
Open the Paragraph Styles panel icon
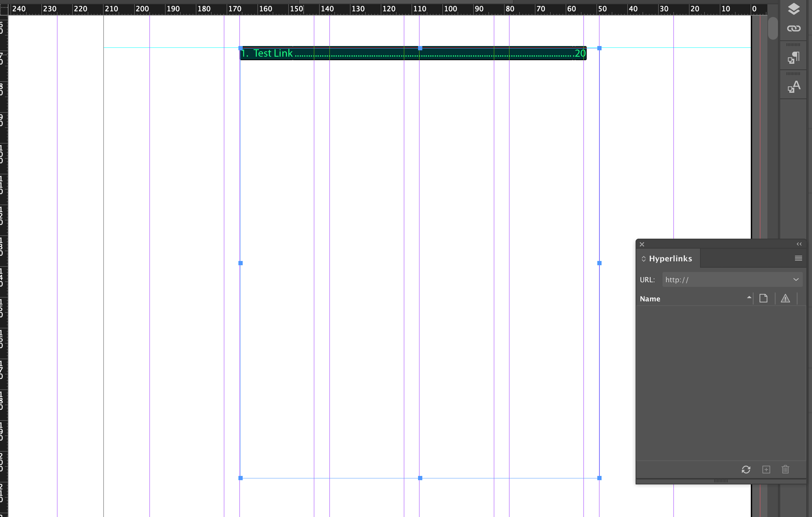794,58
